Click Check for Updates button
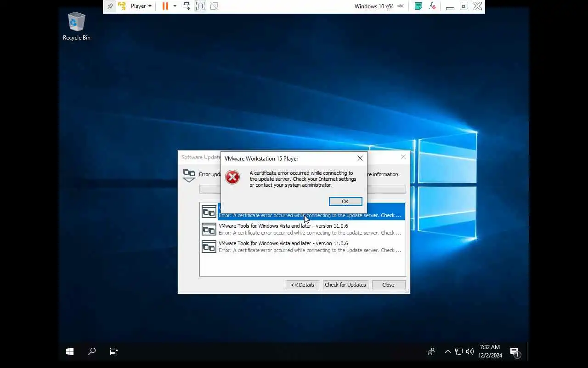Image resolution: width=588 pixels, height=368 pixels. point(345,285)
